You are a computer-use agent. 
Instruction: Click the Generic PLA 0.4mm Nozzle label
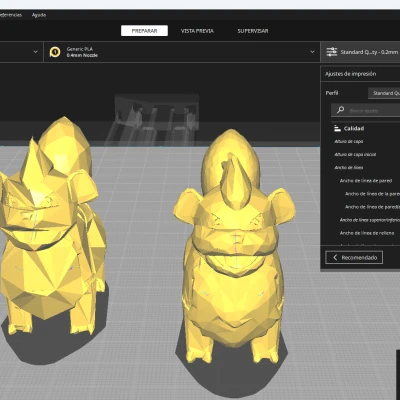[82, 52]
